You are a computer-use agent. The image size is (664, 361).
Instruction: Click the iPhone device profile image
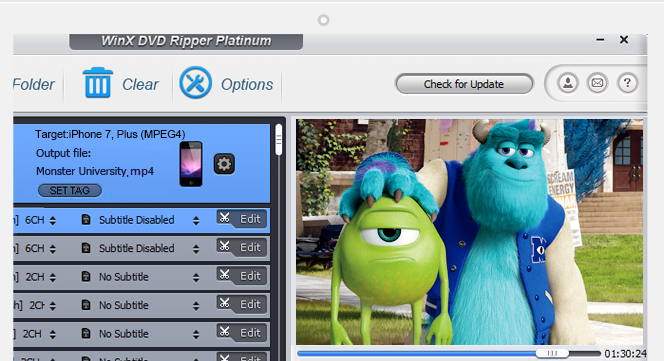click(191, 164)
